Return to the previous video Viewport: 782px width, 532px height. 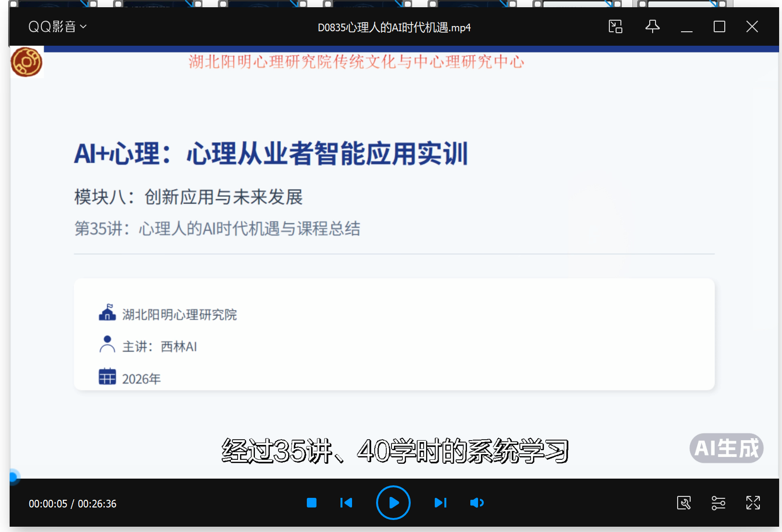tap(346, 503)
